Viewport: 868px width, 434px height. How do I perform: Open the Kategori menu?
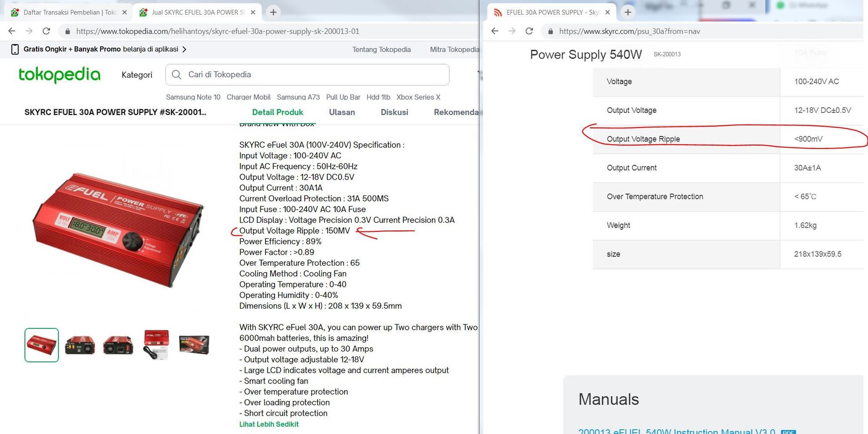pyautogui.click(x=137, y=75)
